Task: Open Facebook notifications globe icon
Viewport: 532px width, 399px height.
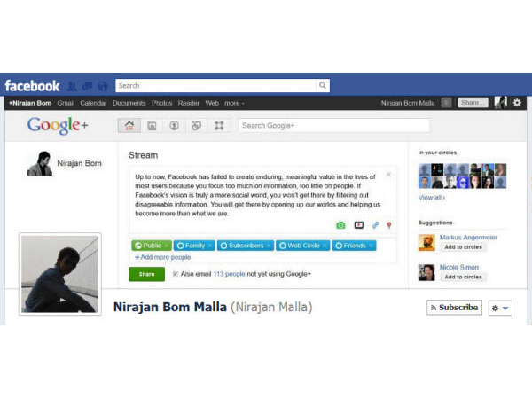Action: [103, 86]
